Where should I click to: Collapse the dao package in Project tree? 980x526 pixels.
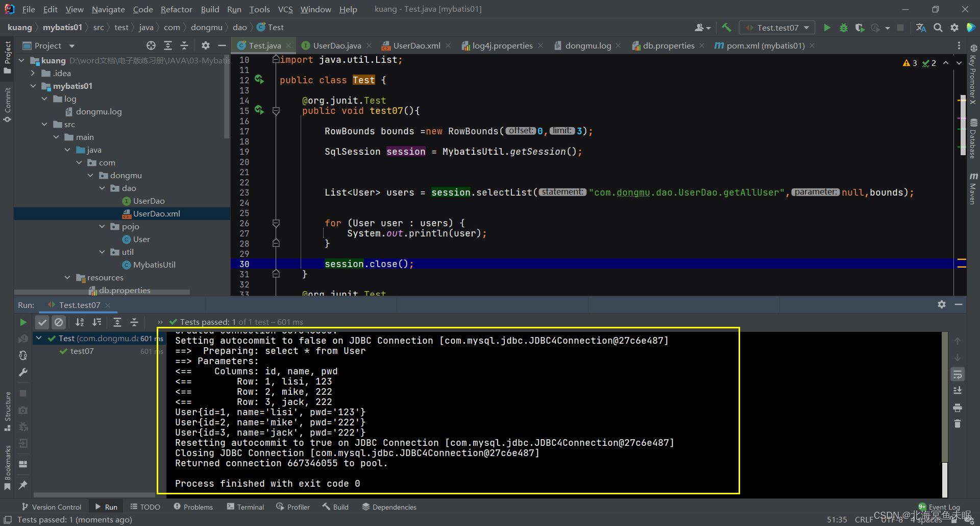pos(102,188)
